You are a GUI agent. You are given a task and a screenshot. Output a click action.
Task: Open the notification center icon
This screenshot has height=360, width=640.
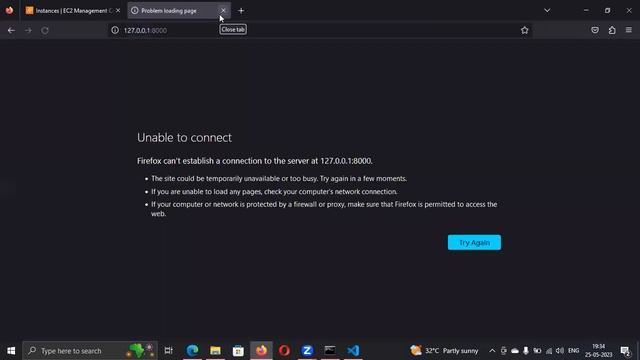[x=625, y=351]
